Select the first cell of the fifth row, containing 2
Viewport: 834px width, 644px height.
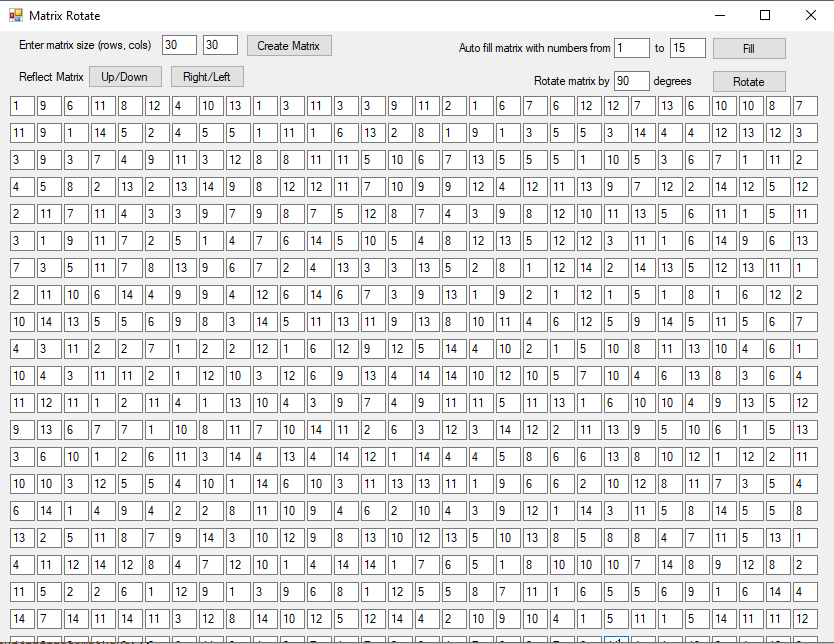point(22,214)
